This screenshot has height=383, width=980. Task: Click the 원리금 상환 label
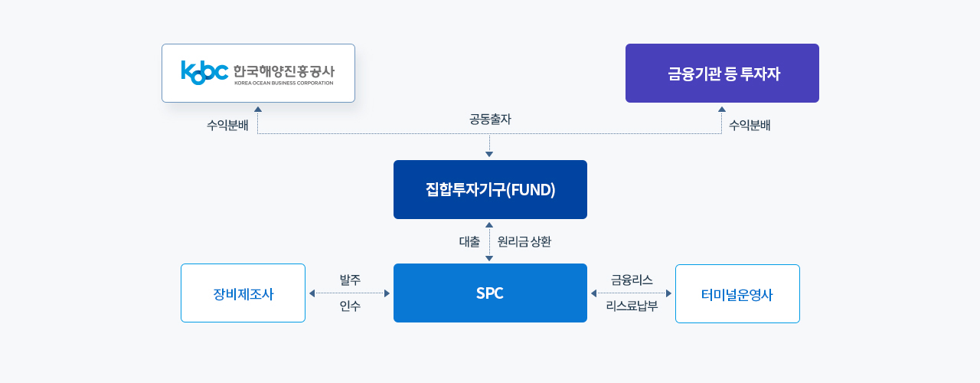coord(524,241)
